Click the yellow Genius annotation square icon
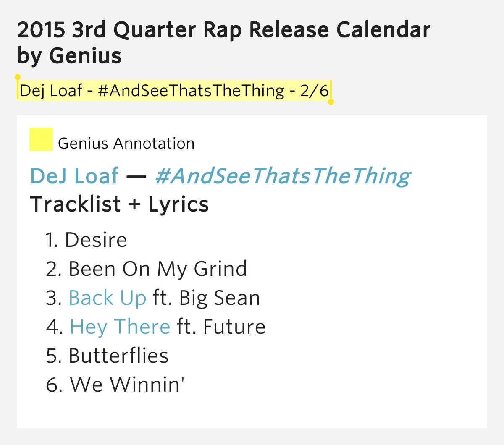This screenshot has width=504, height=445. click(x=41, y=139)
